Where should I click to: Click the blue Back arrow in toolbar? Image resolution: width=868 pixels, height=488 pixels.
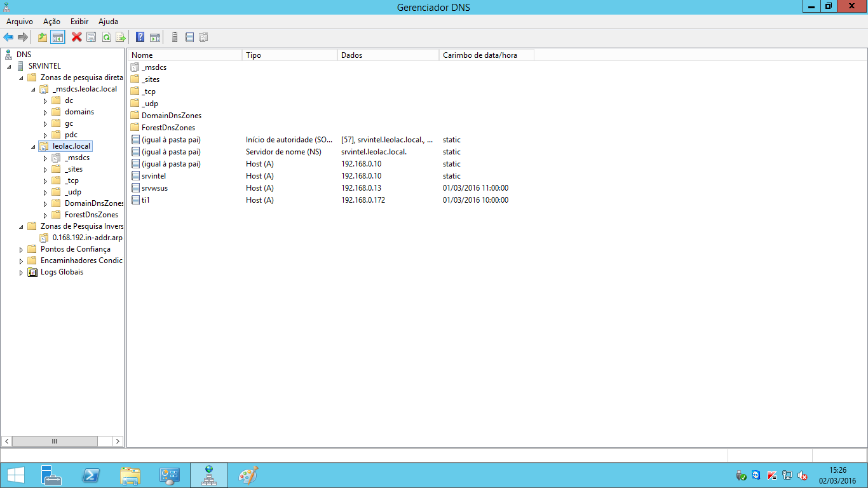click(8, 37)
